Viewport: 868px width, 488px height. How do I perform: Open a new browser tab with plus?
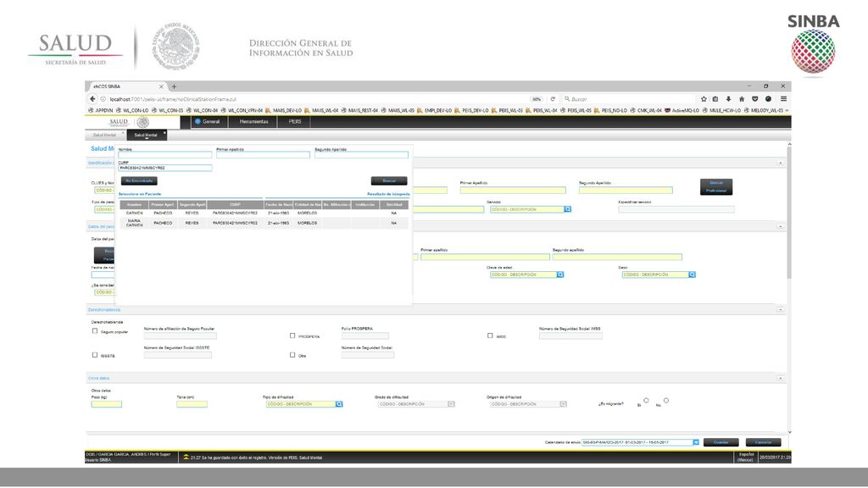point(174,87)
